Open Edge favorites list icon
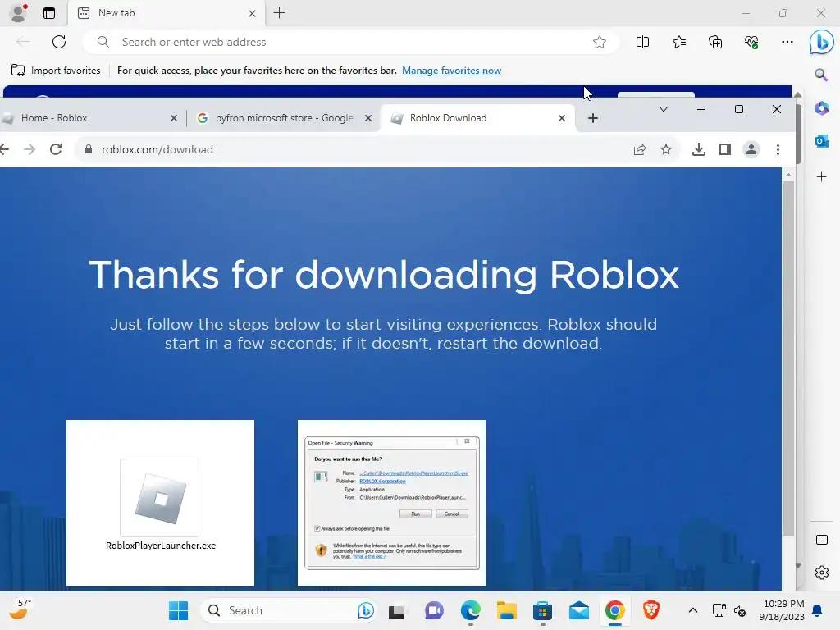The image size is (840, 630). click(678, 42)
